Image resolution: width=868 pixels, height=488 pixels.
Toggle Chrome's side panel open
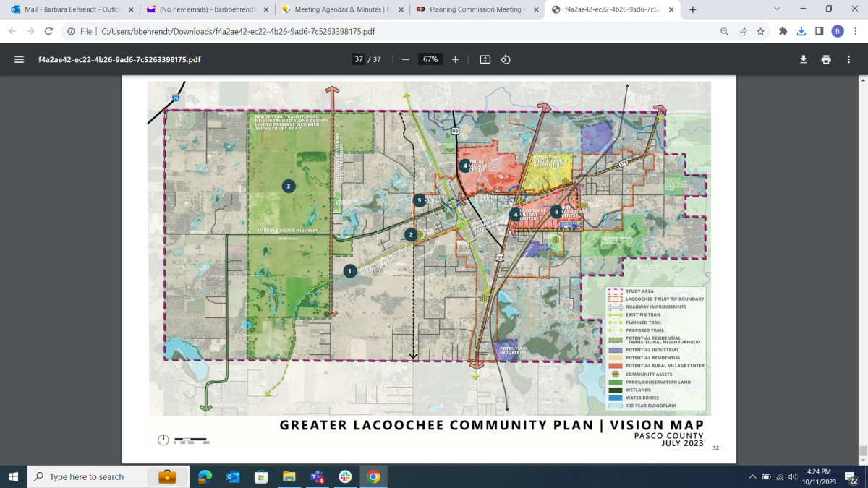820,32
